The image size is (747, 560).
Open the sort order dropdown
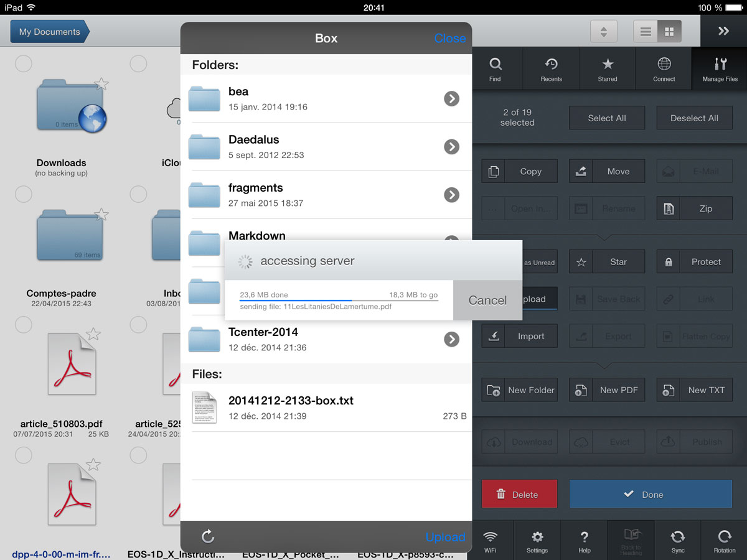pos(603,31)
